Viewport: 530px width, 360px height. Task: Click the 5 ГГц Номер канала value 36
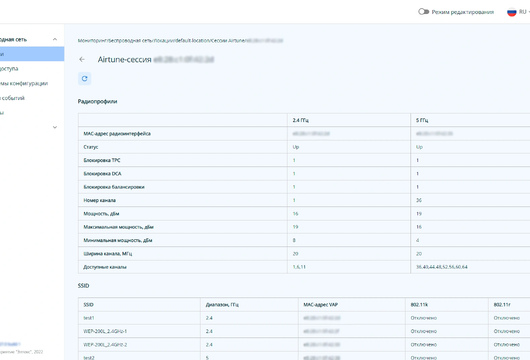pos(419,200)
